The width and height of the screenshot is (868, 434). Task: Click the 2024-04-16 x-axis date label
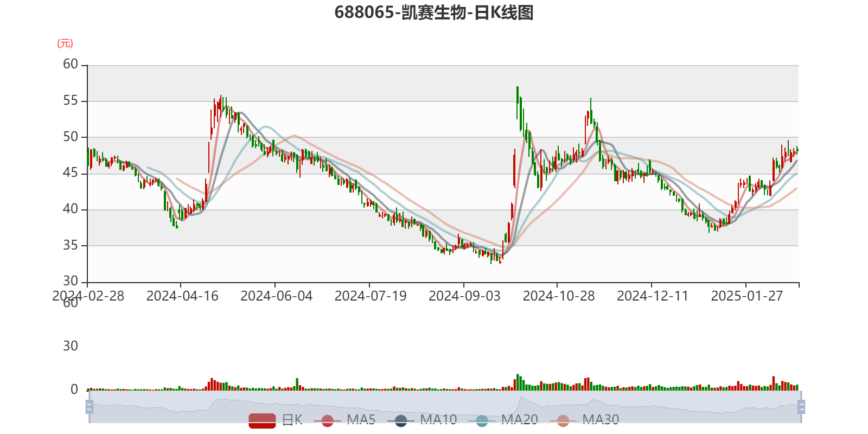pyautogui.click(x=182, y=296)
